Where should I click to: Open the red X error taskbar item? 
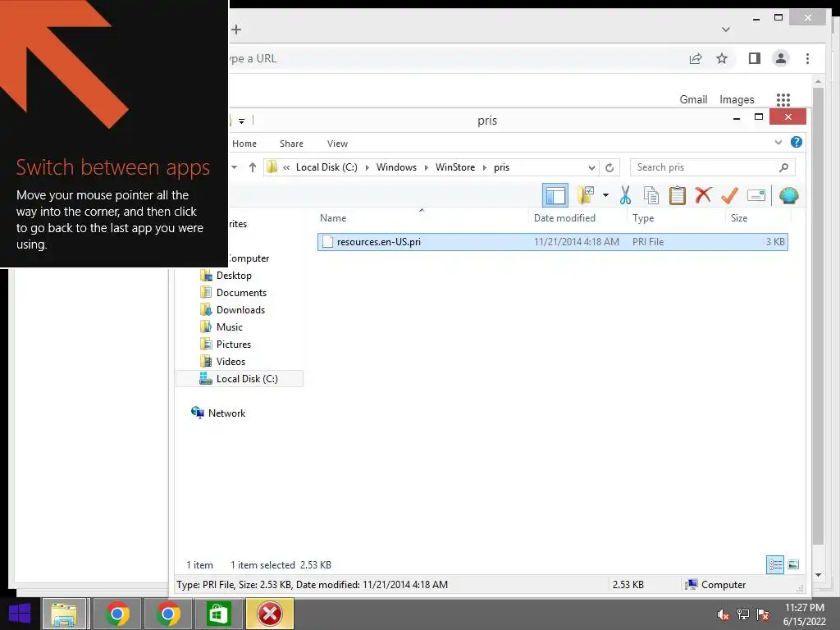[269, 614]
